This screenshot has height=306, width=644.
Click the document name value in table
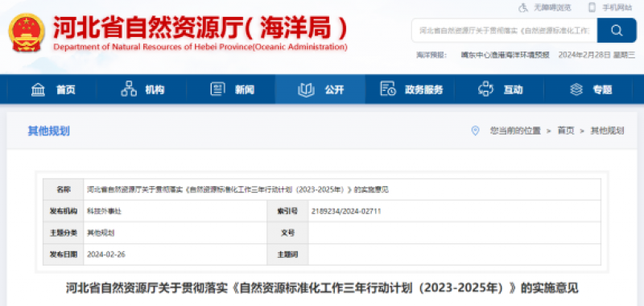point(237,190)
